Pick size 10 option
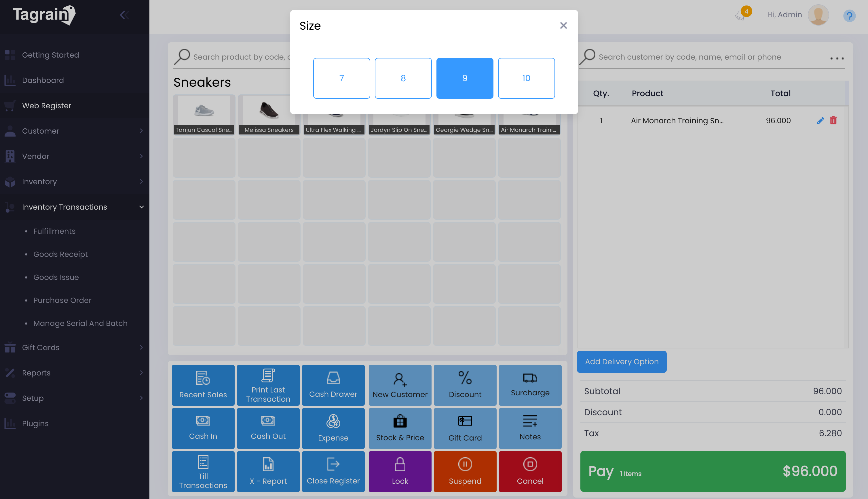This screenshot has width=868, height=499. [526, 78]
